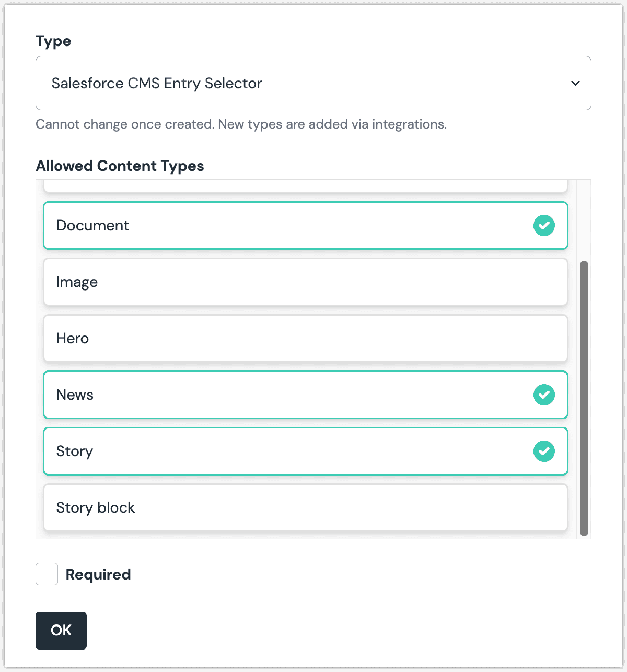Screen dimensions: 627x672
Task: Enable the Hero content type
Action: click(x=305, y=339)
